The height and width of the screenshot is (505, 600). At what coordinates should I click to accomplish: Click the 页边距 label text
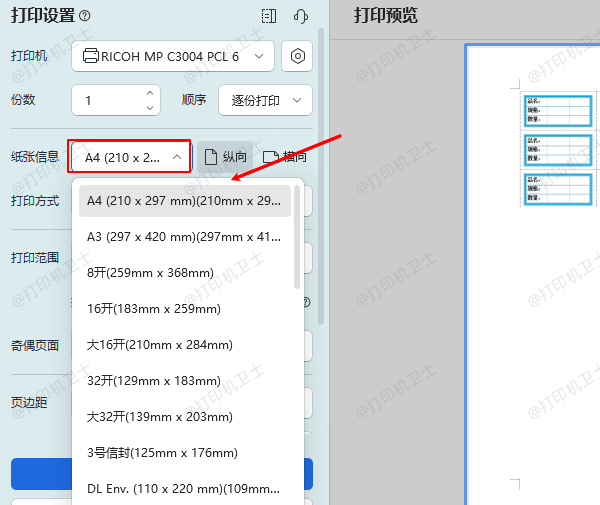tap(29, 402)
